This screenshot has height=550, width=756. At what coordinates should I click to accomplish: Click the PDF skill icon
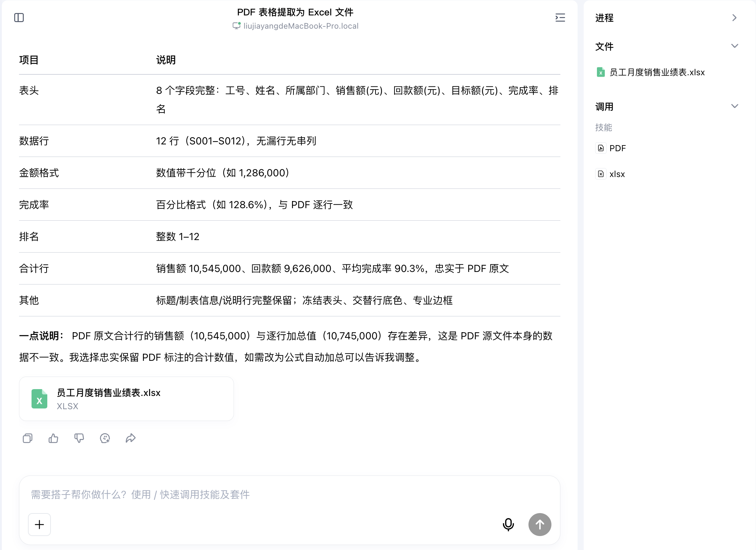tap(601, 148)
